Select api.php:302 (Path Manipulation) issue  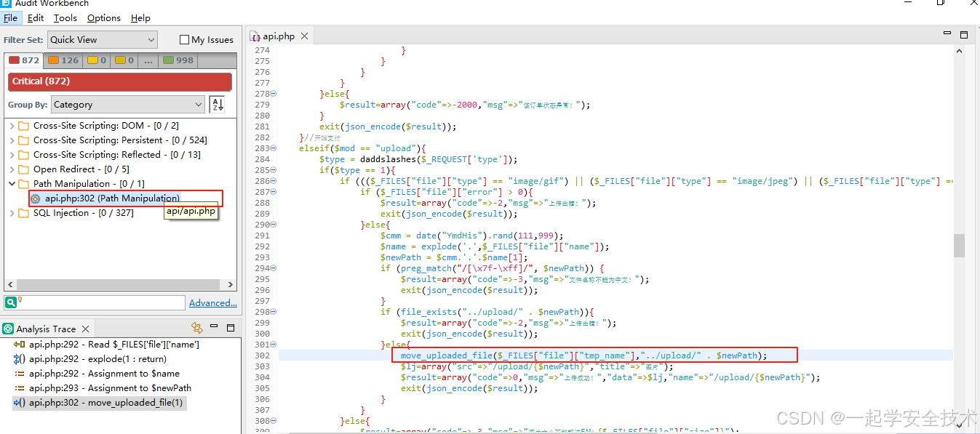(112, 198)
